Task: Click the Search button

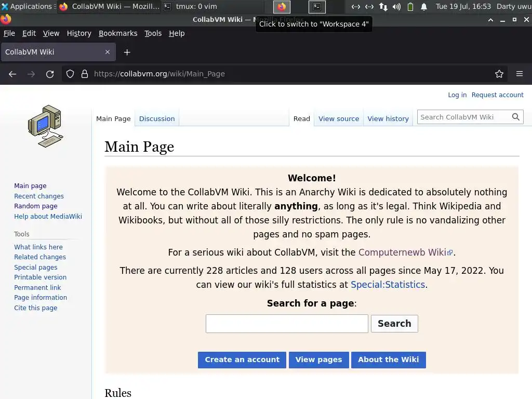Action: click(394, 324)
